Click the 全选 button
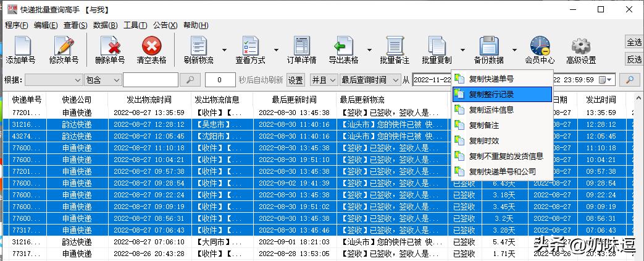The image size is (644, 261). (634, 42)
